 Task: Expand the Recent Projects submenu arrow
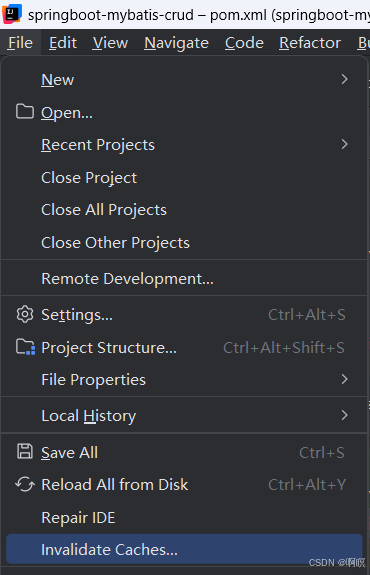pos(344,144)
